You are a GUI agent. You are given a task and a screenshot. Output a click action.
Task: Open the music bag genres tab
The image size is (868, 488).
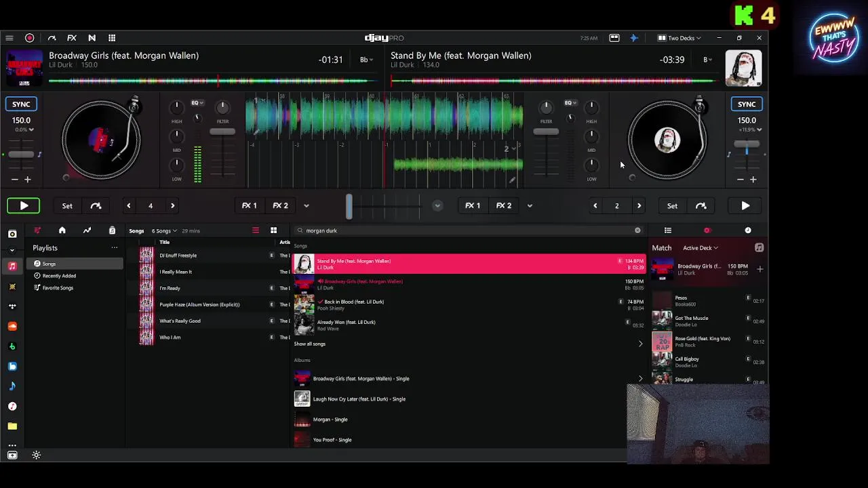click(112, 230)
